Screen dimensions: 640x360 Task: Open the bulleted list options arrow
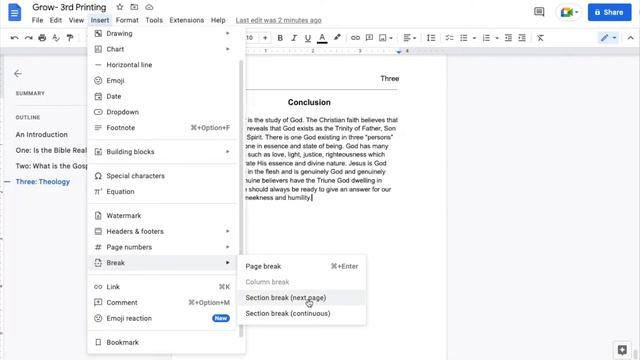pos(474,38)
